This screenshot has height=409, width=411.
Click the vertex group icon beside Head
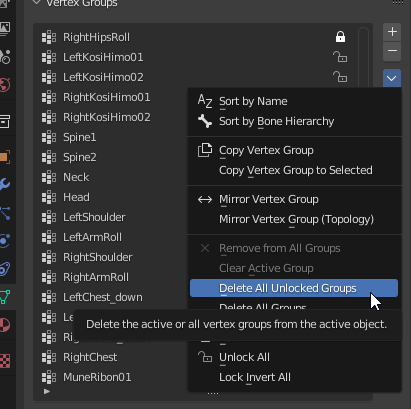click(x=49, y=197)
